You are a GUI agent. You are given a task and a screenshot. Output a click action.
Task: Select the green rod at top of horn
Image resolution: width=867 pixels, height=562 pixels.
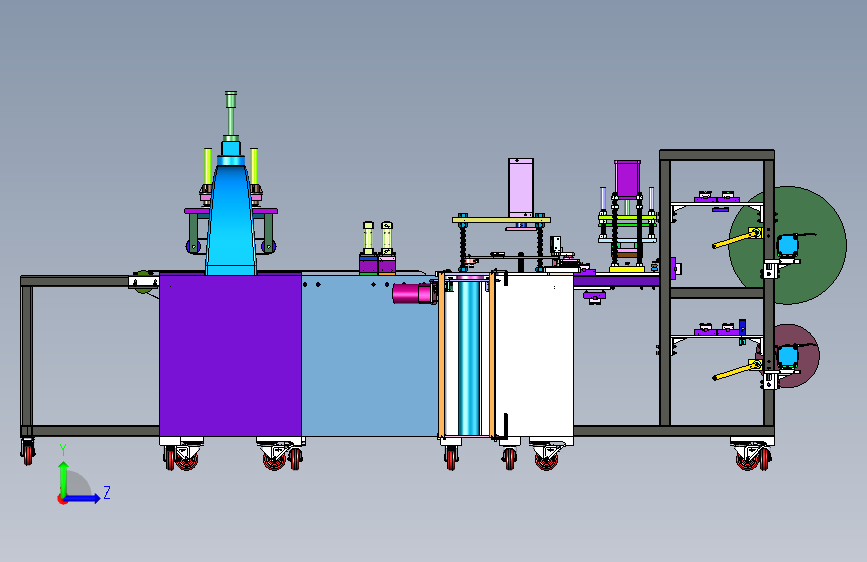coord(231,116)
